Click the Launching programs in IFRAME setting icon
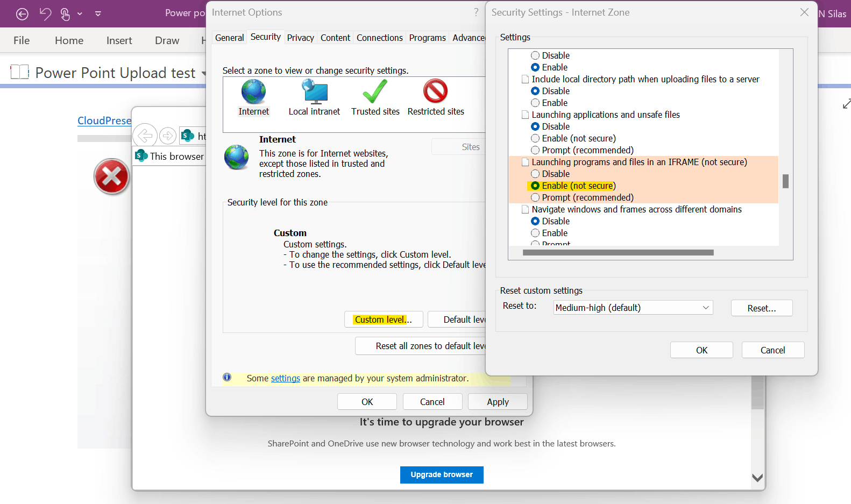Image resolution: width=851 pixels, height=504 pixels. pos(526,162)
